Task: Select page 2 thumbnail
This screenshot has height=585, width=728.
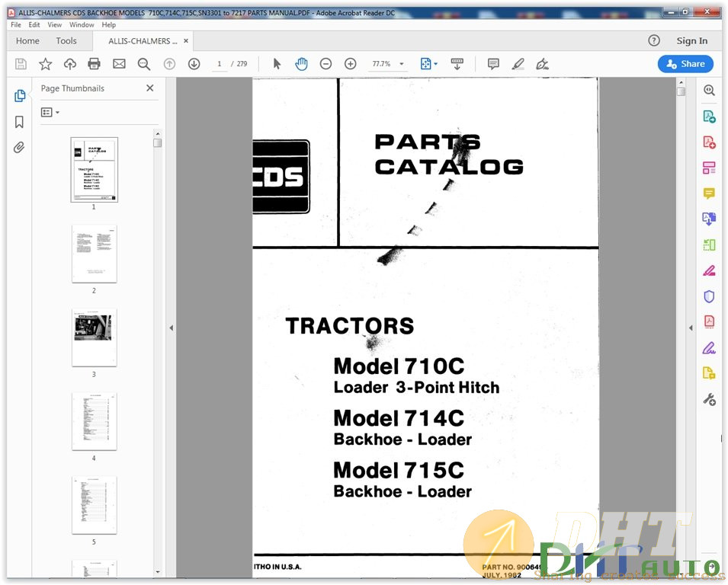Action: [95, 254]
